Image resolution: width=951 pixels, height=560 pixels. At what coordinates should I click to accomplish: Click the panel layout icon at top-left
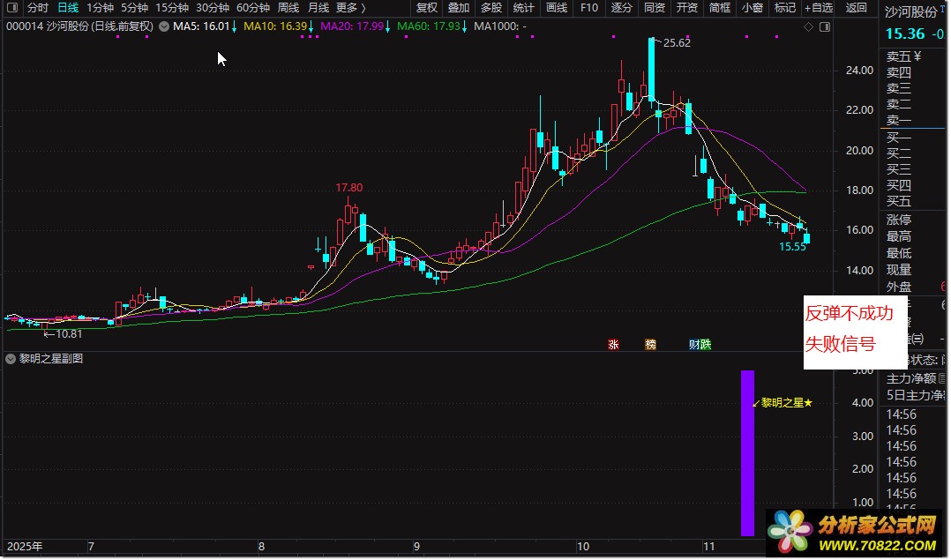coord(12,8)
